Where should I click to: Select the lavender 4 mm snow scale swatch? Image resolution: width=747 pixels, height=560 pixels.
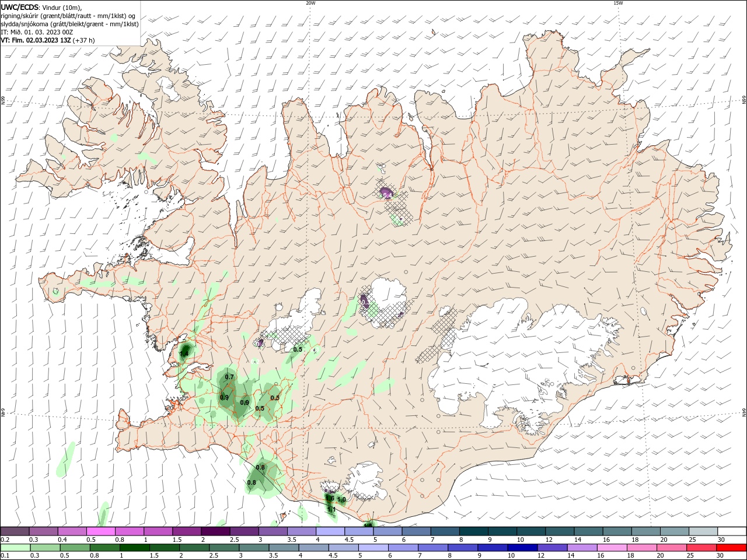click(x=330, y=531)
